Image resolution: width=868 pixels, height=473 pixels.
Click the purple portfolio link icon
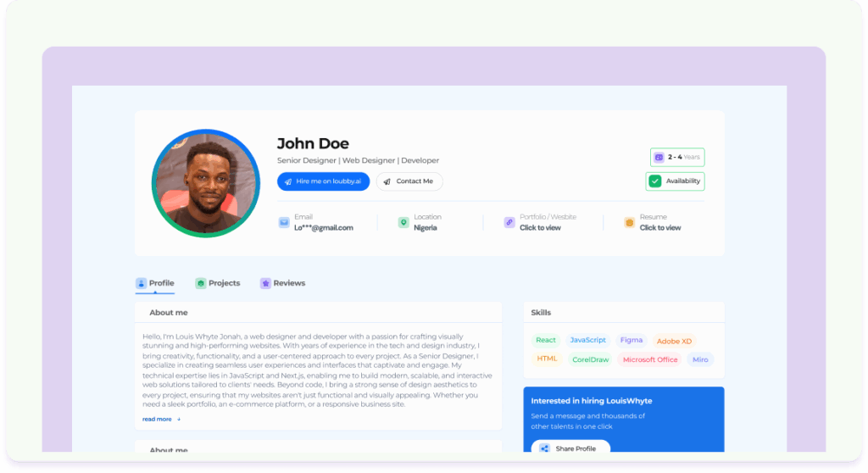click(x=509, y=223)
